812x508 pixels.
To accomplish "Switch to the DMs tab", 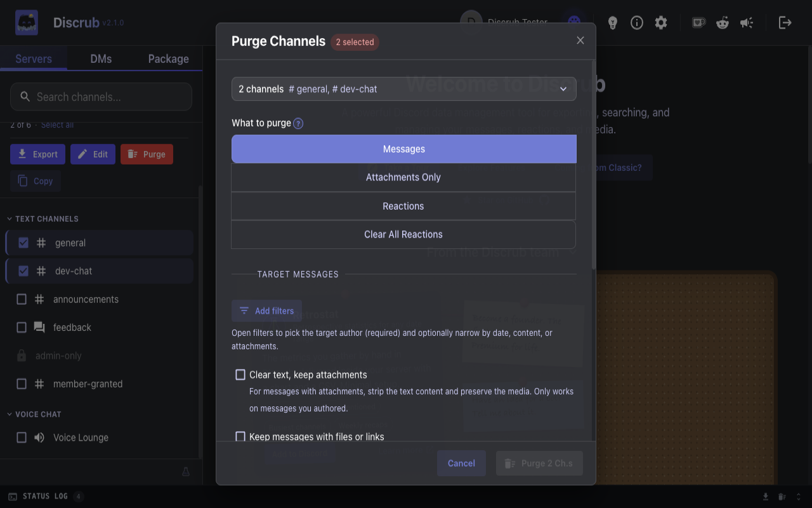I will 101,58.
